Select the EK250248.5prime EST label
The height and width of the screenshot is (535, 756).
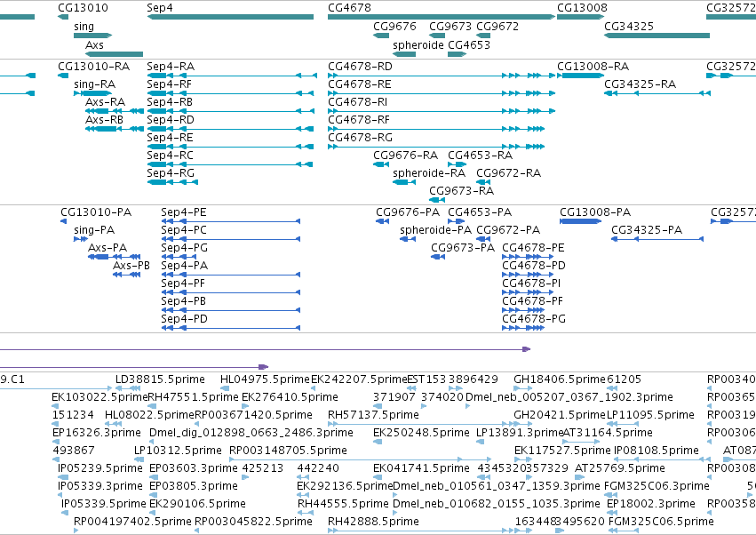click(x=421, y=433)
